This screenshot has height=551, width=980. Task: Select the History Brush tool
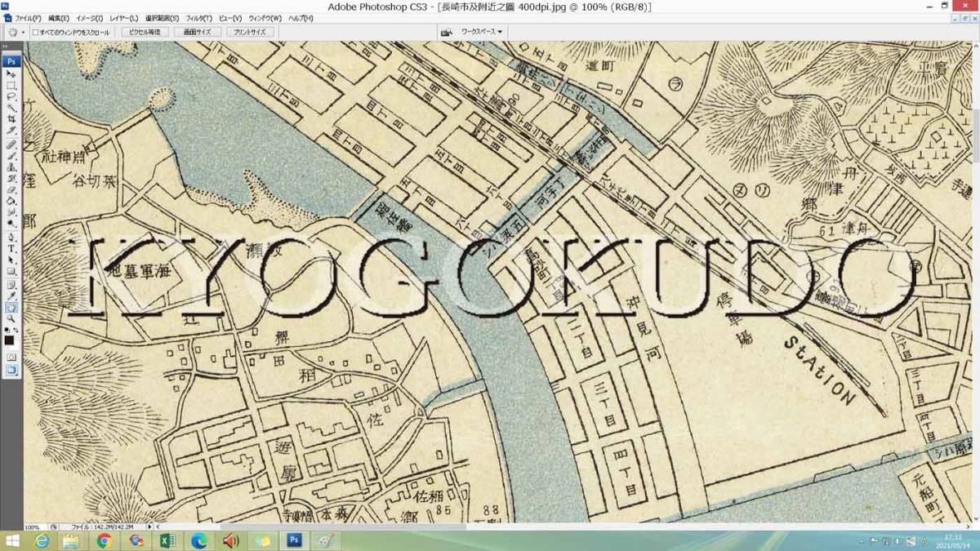tap(12, 178)
